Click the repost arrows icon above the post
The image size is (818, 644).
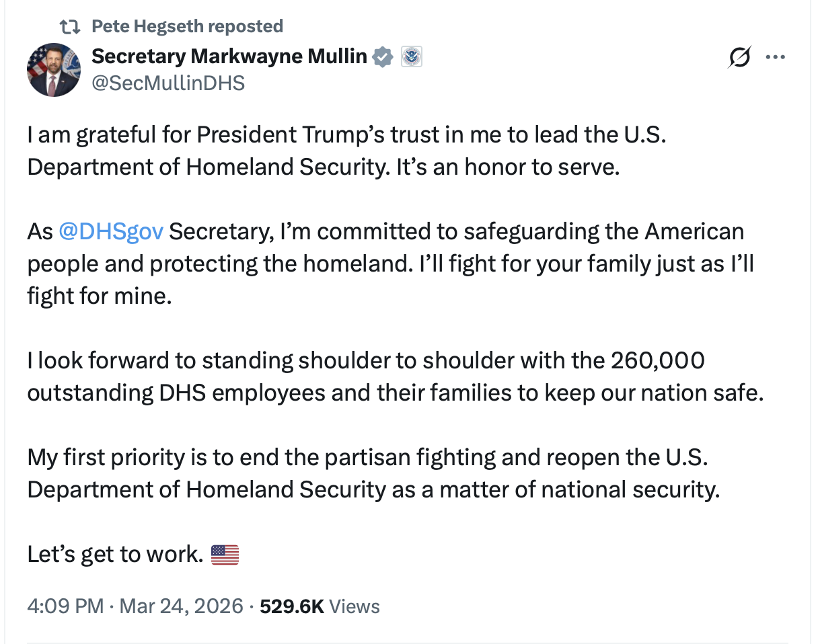pos(69,27)
